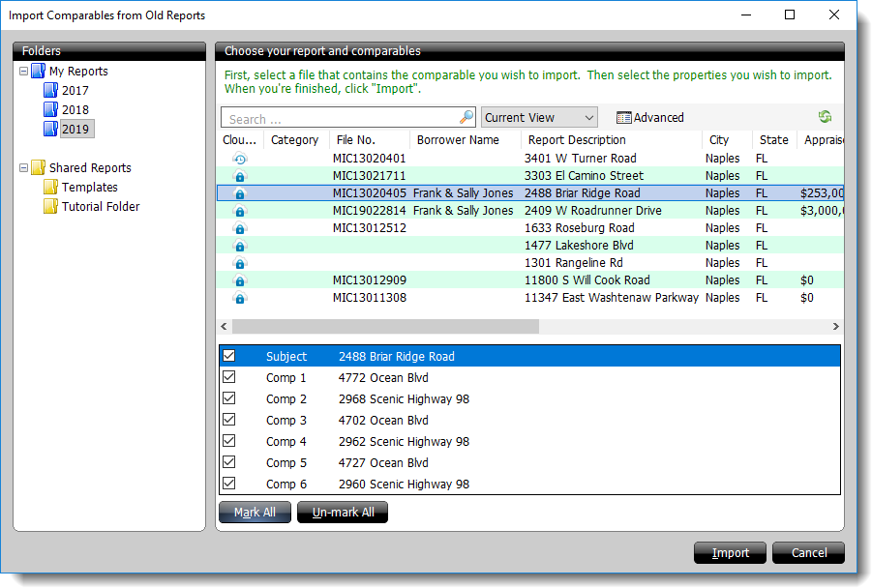Collapse the My Reports tree node
Image resolution: width=872 pixels, height=588 pixels.
[x=23, y=72]
